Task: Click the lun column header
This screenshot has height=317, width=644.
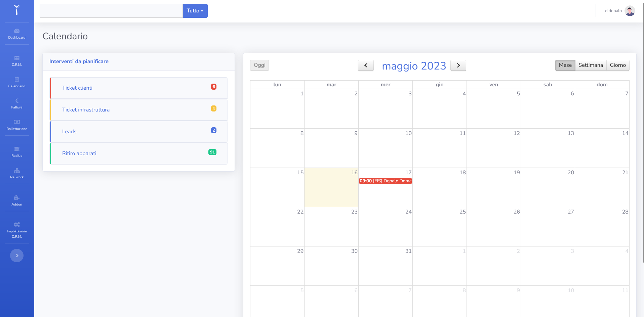Action: [x=277, y=85]
